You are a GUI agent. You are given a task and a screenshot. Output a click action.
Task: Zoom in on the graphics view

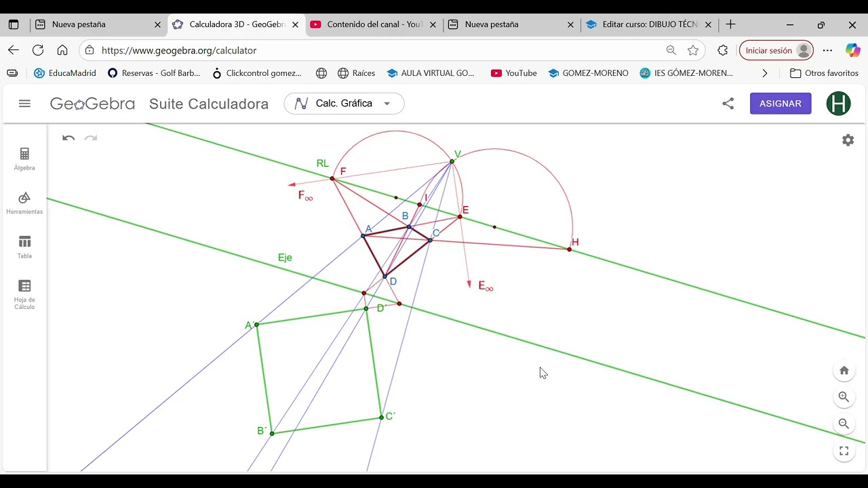[x=844, y=397]
